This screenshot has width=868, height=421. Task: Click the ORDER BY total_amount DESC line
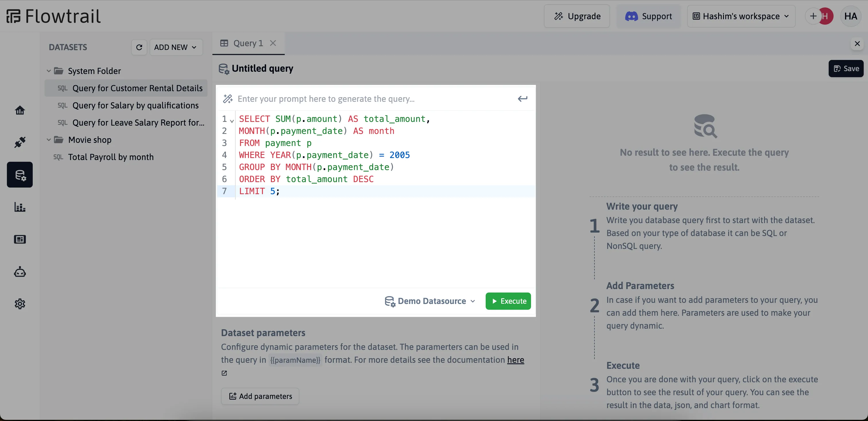(385, 179)
